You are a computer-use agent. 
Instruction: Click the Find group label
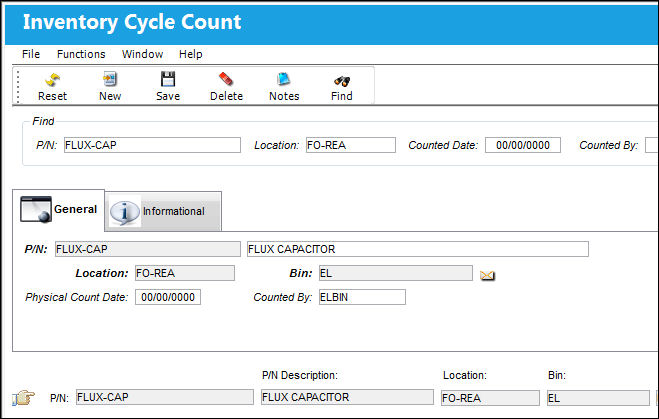(43, 121)
